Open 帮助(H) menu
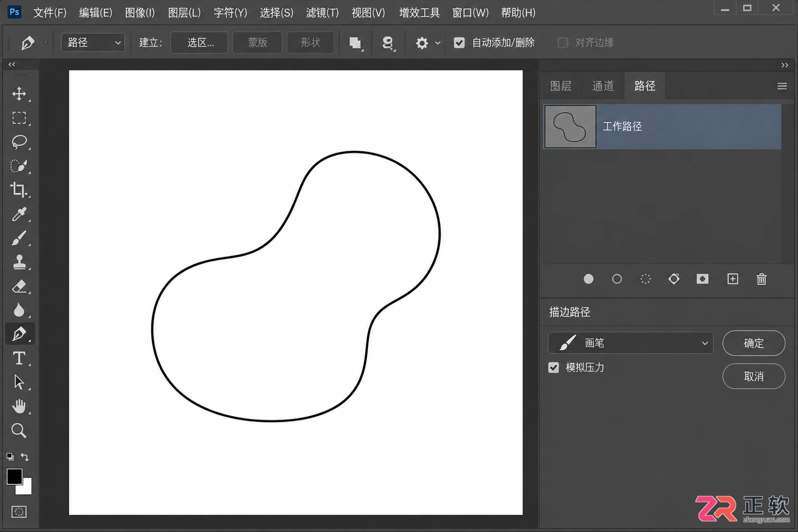The image size is (798, 532). [518, 12]
